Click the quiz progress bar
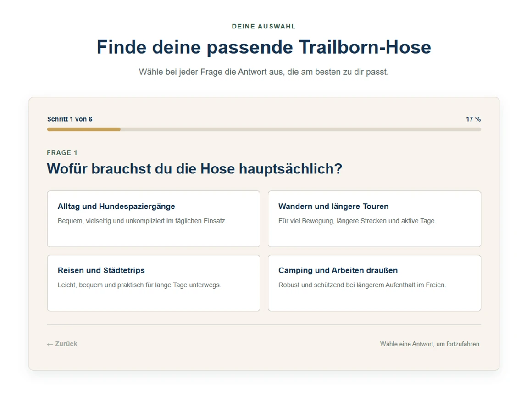The height and width of the screenshot is (413, 532). click(264, 129)
